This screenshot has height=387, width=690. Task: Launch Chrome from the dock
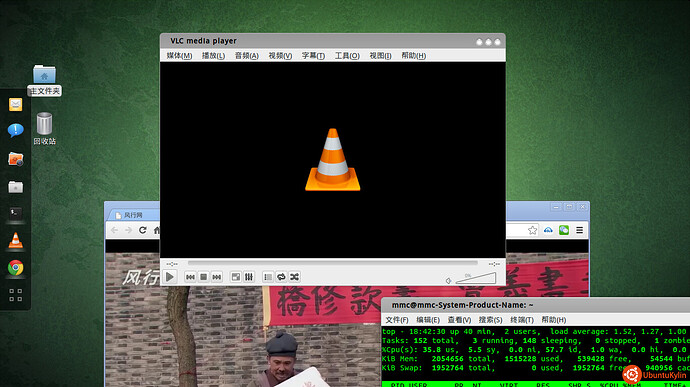[x=15, y=268]
